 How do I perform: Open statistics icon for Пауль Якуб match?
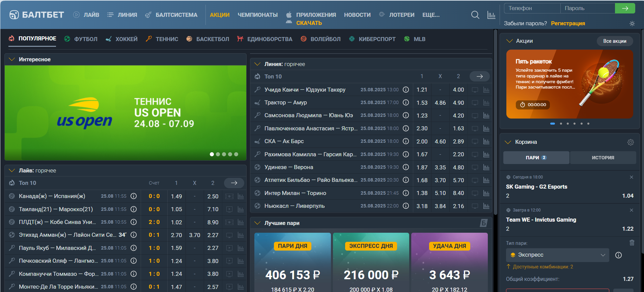pos(241,248)
